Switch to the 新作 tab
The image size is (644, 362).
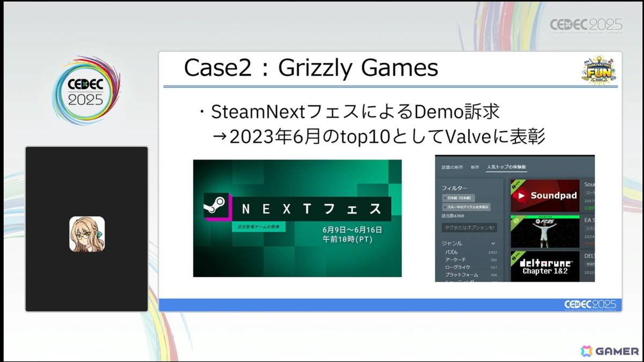[x=474, y=167]
